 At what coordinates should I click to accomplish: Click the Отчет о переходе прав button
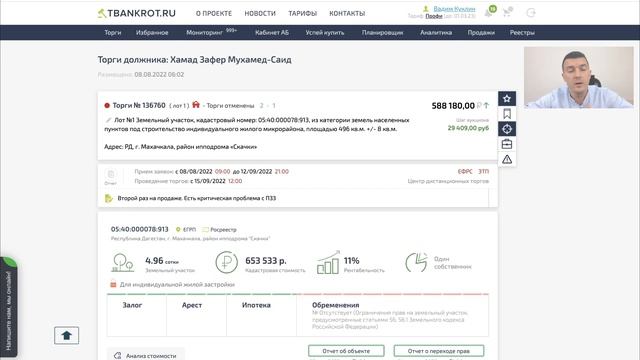click(x=439, y=351)
